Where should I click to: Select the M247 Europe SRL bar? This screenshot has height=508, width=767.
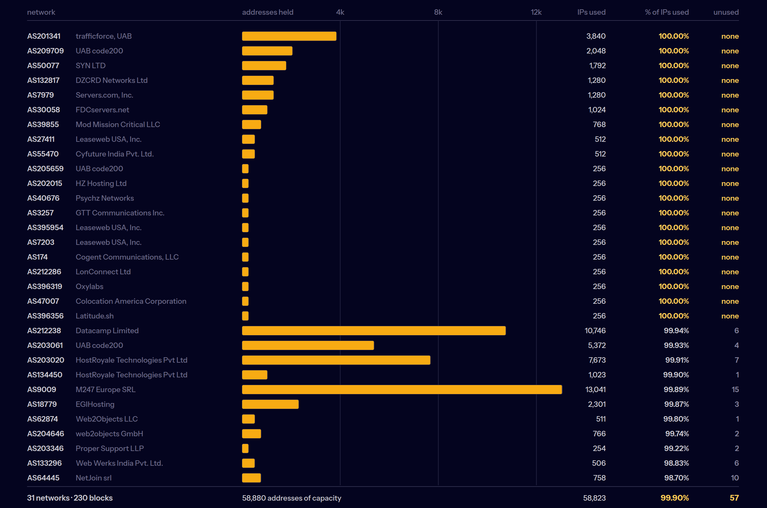pyautogui.click(x=402, y=390)
